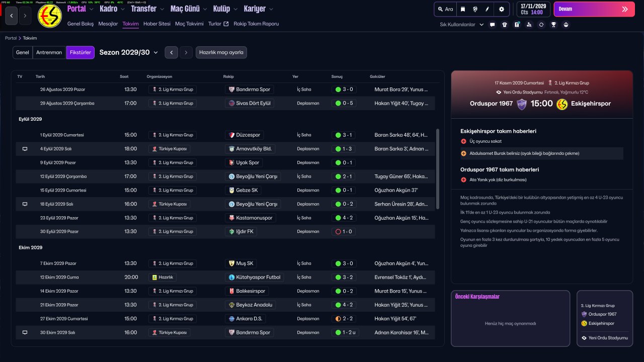Sort fixtures by the Rakip column header
644x362 pixels.
tap(228, 76)
